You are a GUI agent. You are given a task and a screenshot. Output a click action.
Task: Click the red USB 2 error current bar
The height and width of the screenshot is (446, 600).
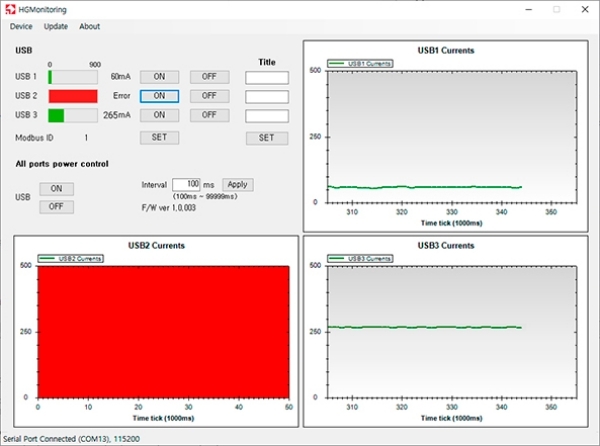[x=73, y=96]
